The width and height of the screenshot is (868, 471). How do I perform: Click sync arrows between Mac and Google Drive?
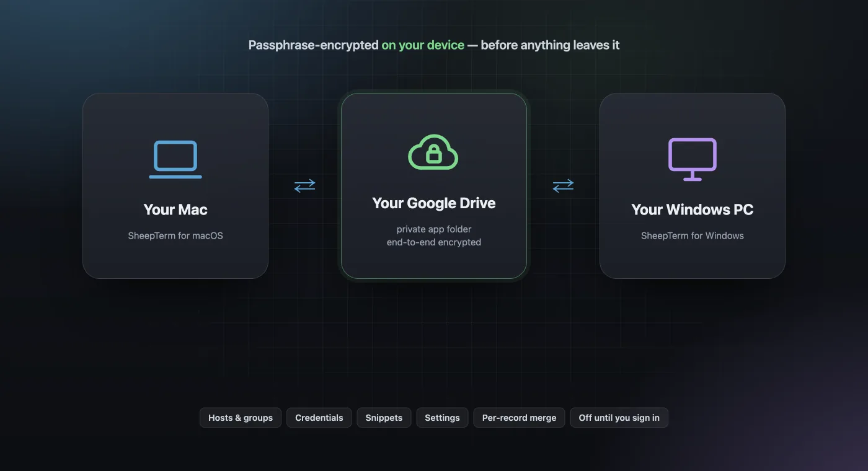coord(304,185)
